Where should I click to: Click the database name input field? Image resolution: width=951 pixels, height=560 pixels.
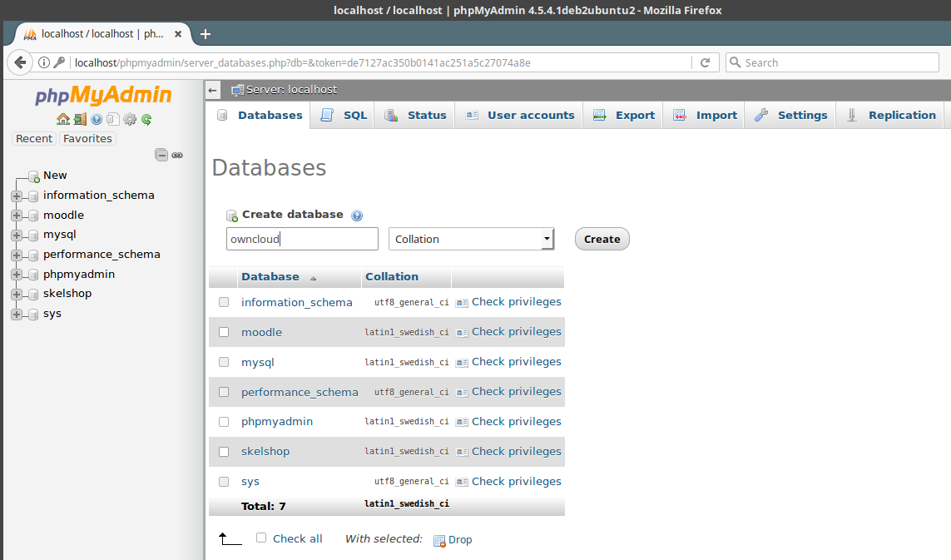tap(302, 240)
